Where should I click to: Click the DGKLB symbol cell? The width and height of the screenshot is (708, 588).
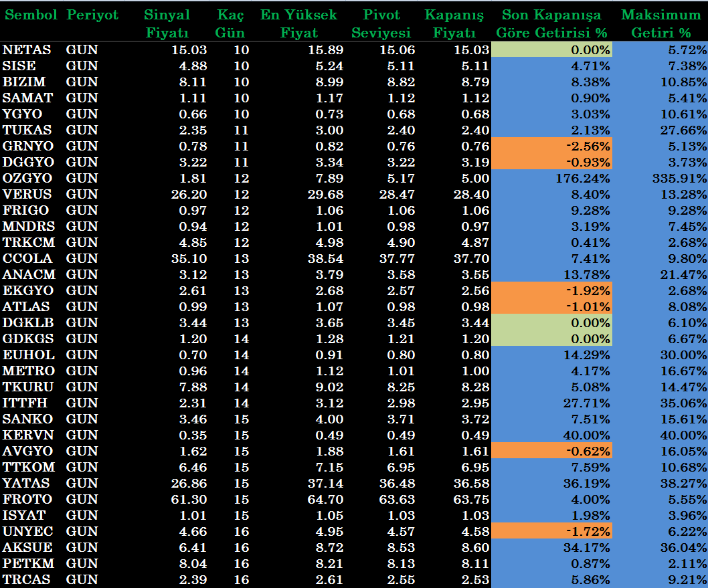pos(28,322)
